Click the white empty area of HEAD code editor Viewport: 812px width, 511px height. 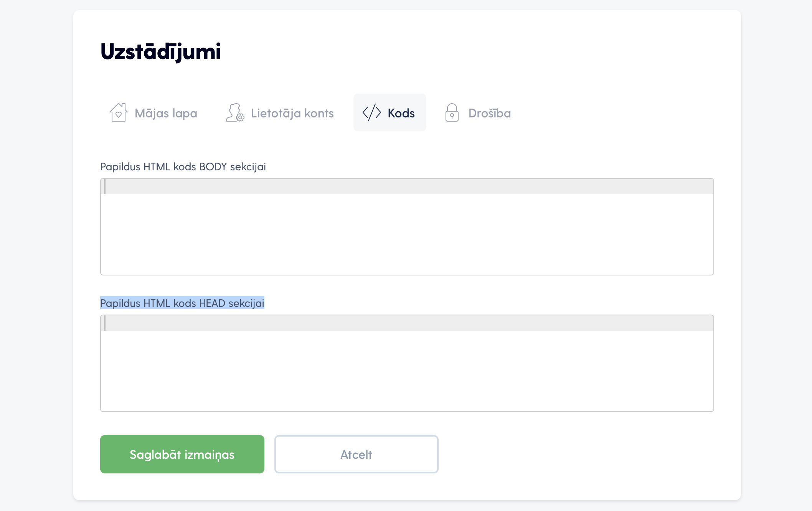coord(407,371)
